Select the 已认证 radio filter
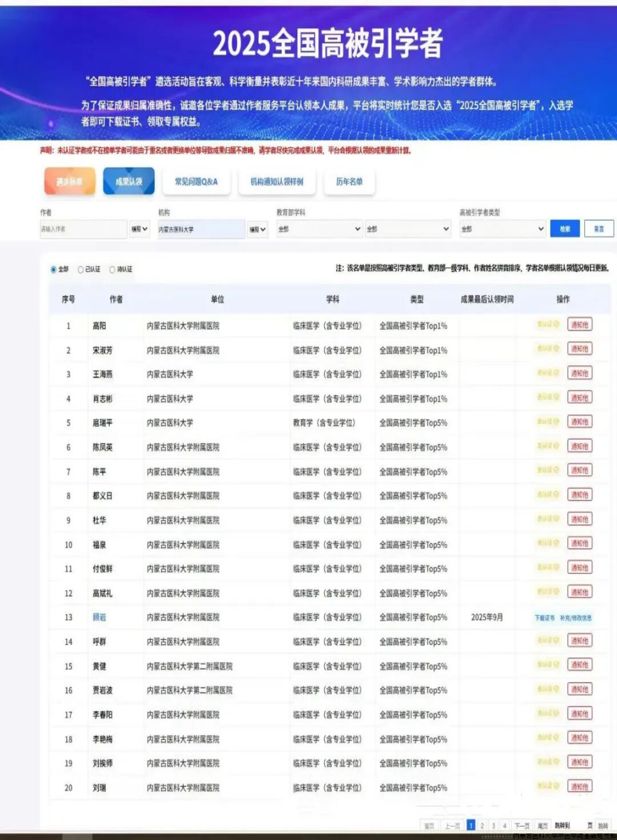Image resolution: width=617 pixels, height=840 pixels. point(81,270)
